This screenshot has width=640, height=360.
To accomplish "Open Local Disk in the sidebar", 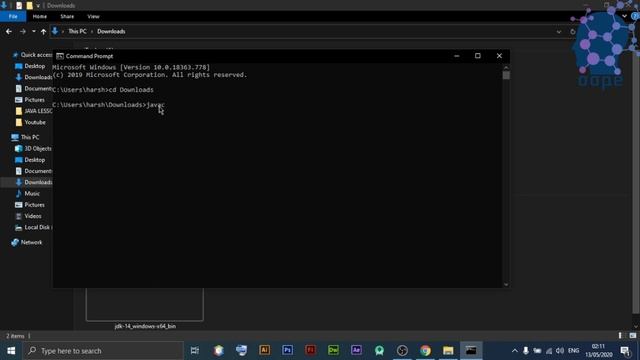I will [x=33, y=227].
